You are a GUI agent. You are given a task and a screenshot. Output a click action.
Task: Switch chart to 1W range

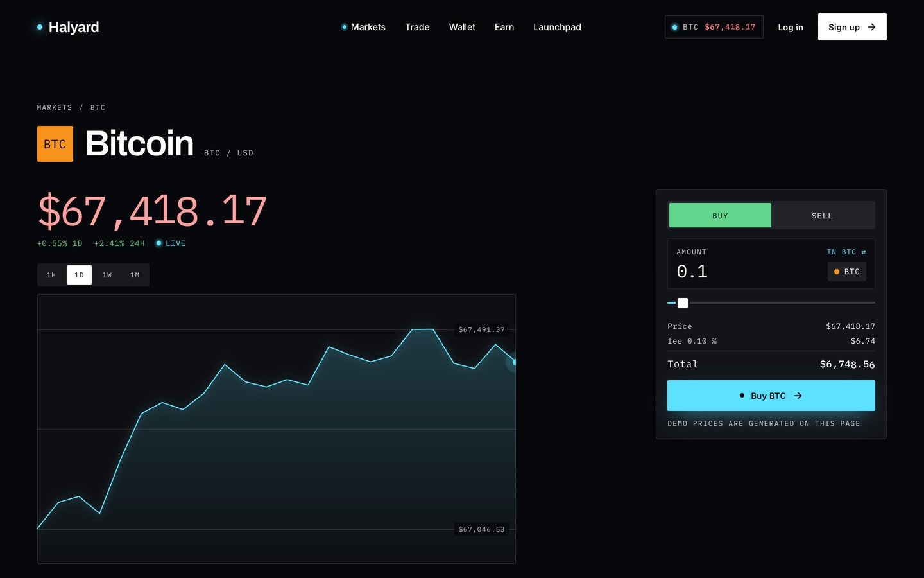(107, 275)
